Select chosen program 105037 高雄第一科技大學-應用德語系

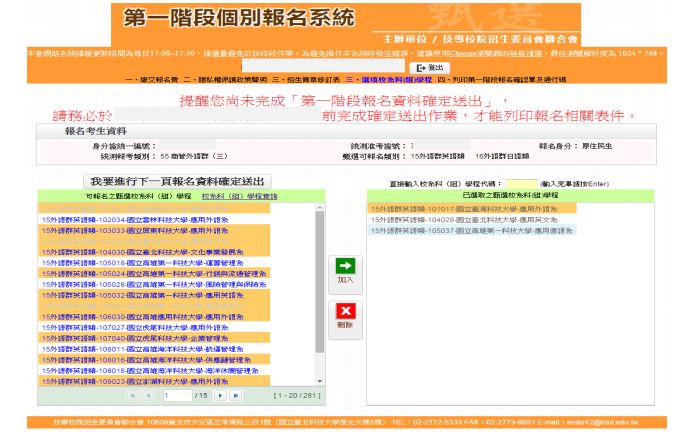tap(472, 231)
